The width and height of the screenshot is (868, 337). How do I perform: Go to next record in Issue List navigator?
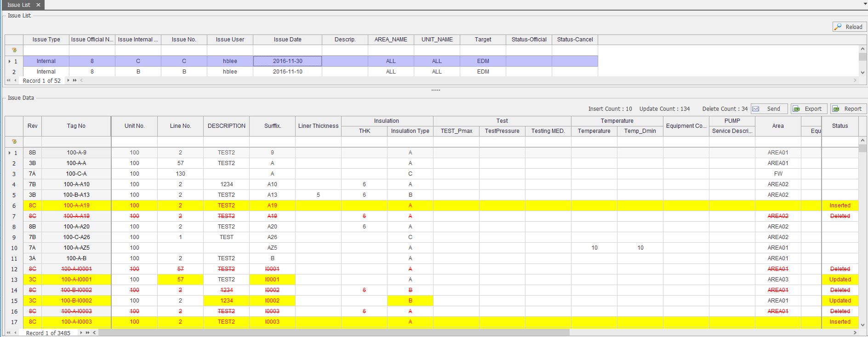(x=68, y=80)
